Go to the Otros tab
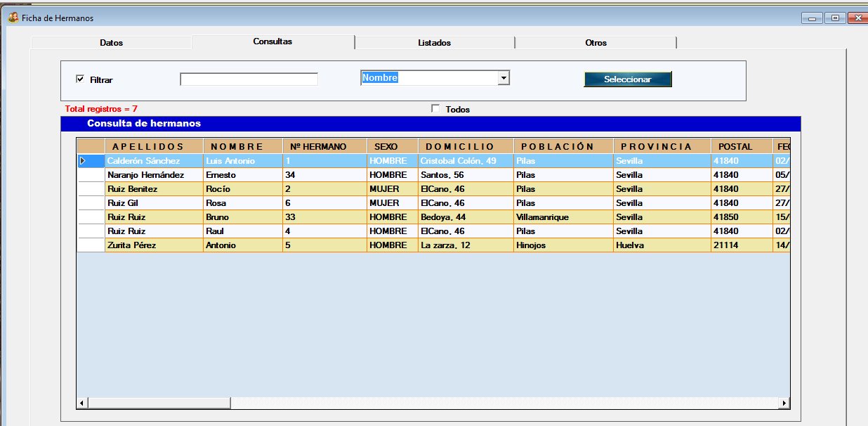This screenshot has width=868, height=426. point(596,43)
